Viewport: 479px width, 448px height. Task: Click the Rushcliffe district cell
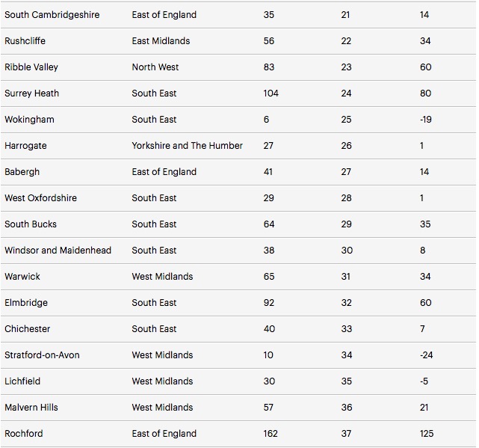click(25, 40)
